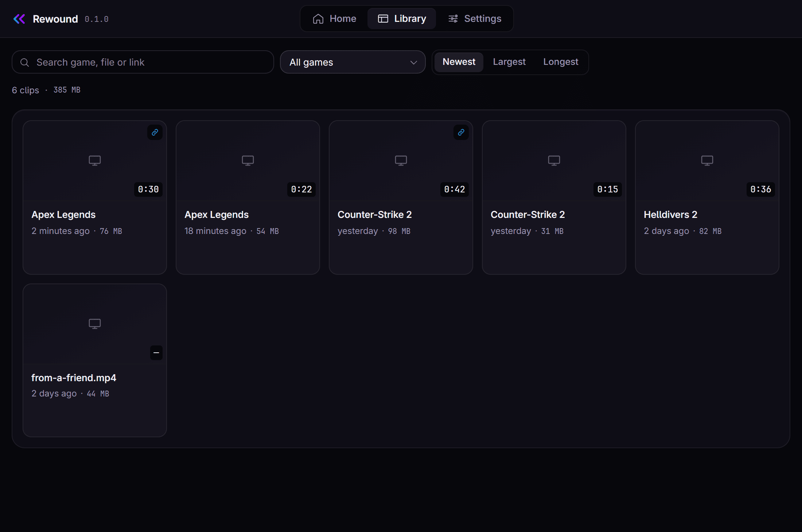Select the Apex Legends title from 18 minutes ago

(217, 215)
